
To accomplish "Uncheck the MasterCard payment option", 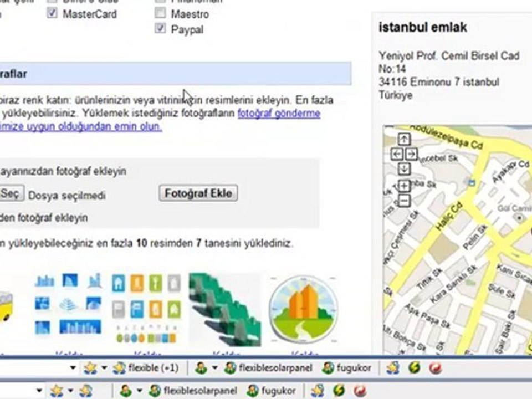I will click(x=52, y=13).
